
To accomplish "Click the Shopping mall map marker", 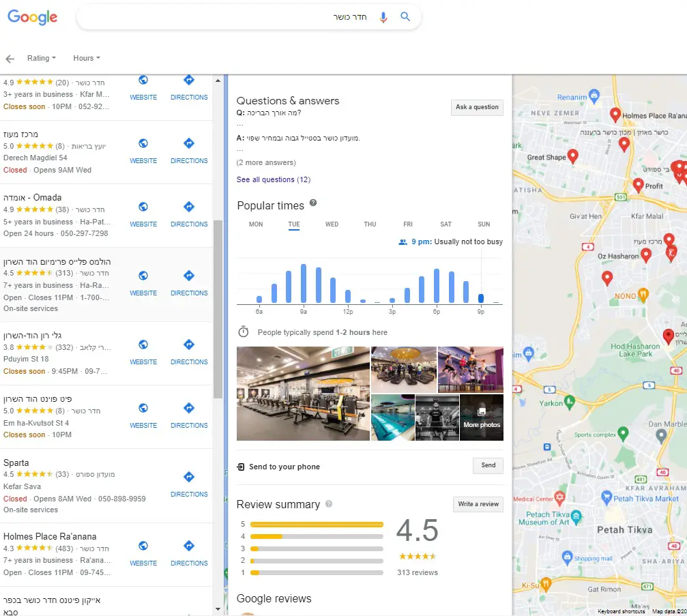I will coord(568,557).
